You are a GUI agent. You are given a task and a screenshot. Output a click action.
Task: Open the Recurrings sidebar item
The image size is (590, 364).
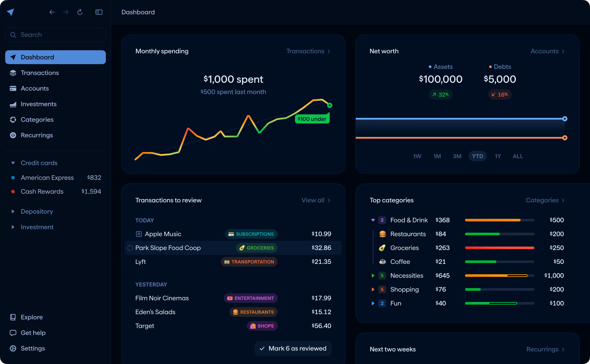[37, 135]
